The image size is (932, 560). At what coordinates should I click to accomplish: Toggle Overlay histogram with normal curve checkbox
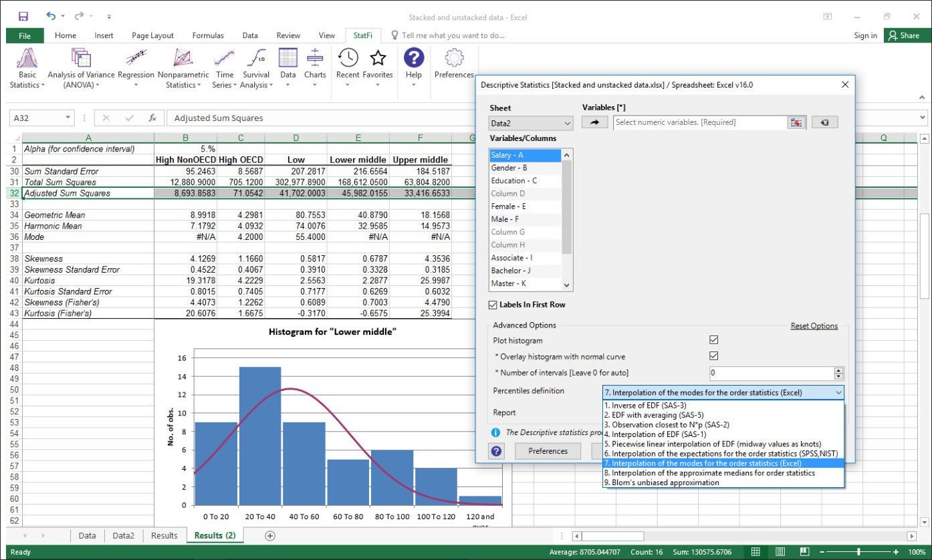714,356
